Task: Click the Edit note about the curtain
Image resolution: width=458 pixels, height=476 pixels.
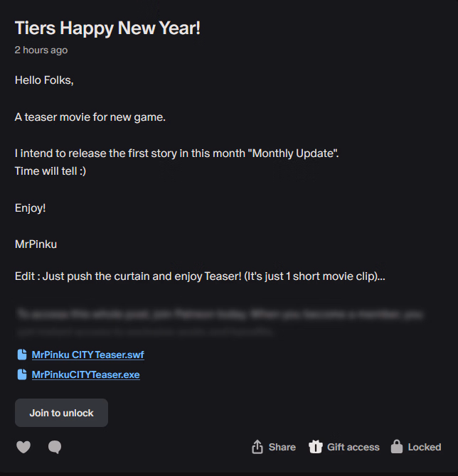Action: click(x=200, y=276)
